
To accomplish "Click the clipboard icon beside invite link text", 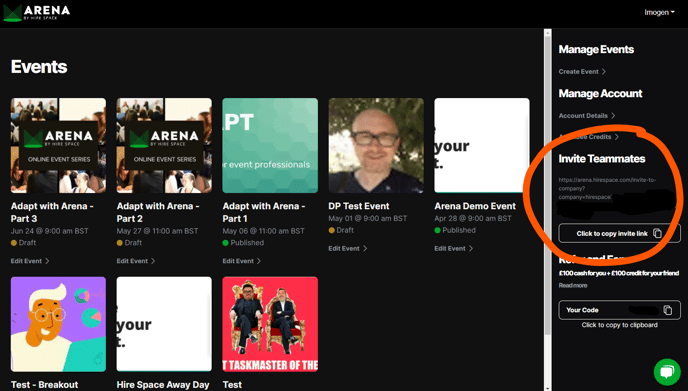I will pyautogui.click(x=657, y=233).
